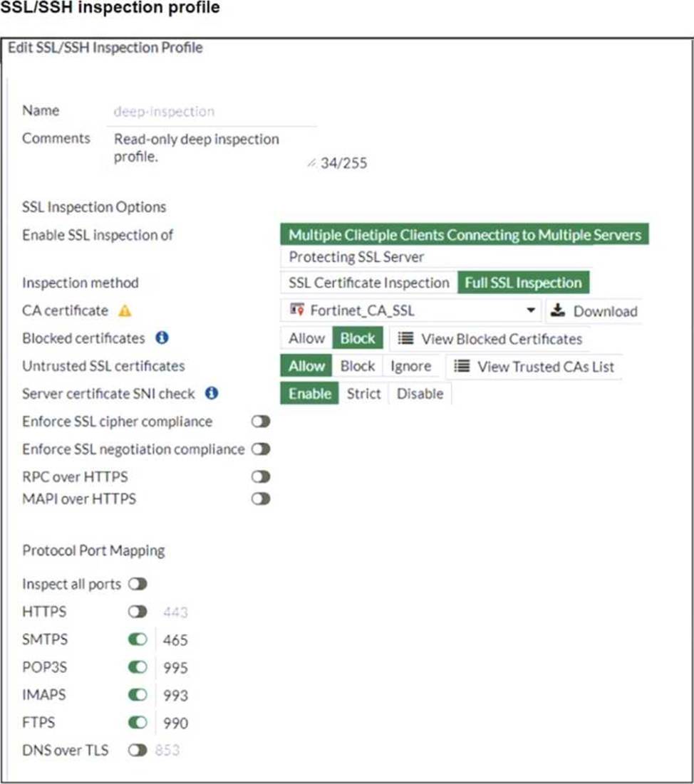The image size is (694, 784).
Task: Click the Fortinet_CA_SSL certificate icon
Action: 298,310
